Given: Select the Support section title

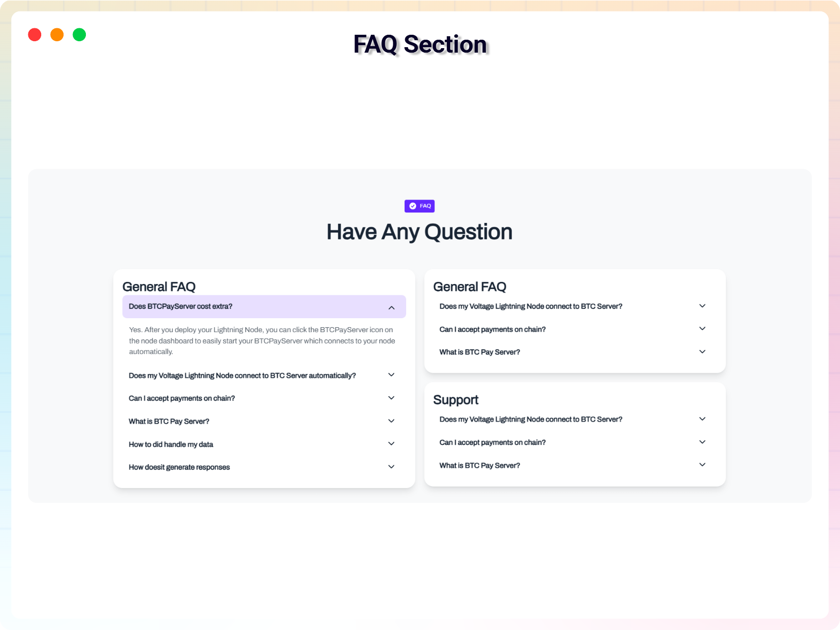Looking at the screenshot, I should pyautogui.click(x=456, y=400).
